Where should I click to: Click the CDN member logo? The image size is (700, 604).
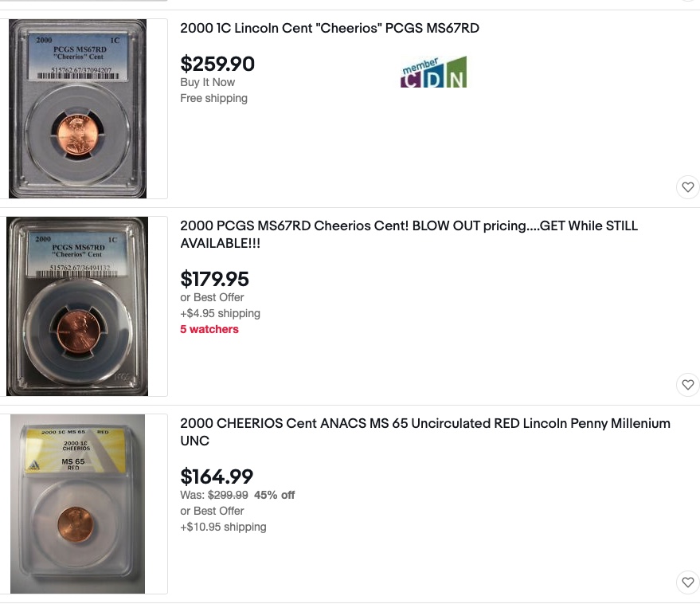(433, 73)
